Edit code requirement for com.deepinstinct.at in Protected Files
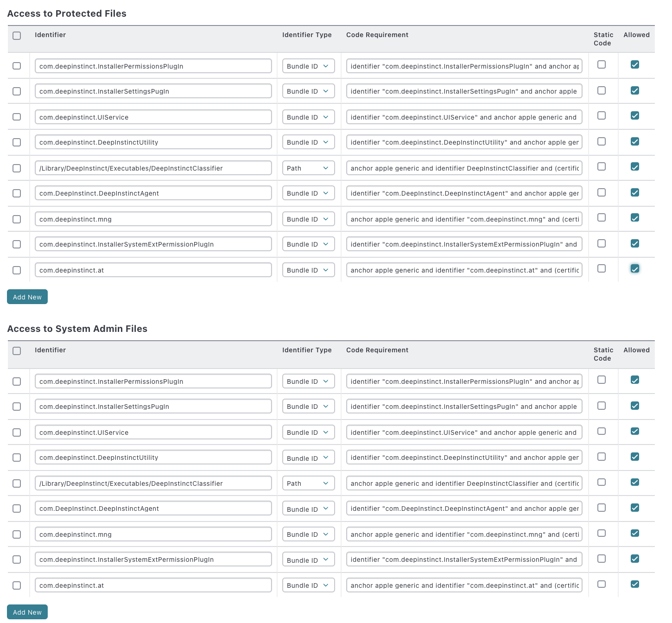The width and height of the screenshot is (672, 623). 464,270
